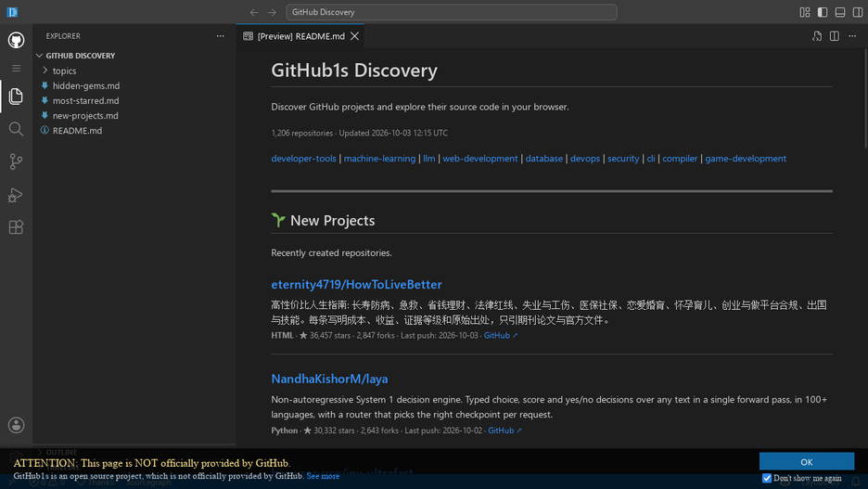Follow the web-development topic link
Screen dimensions: 868x489
480,159
